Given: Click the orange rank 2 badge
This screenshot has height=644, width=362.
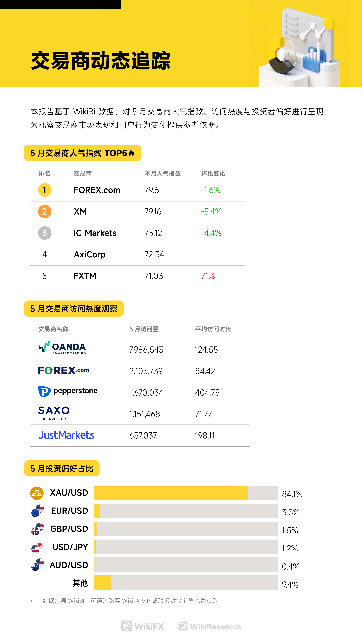Looking at the screenshot, I should [45, 211].
